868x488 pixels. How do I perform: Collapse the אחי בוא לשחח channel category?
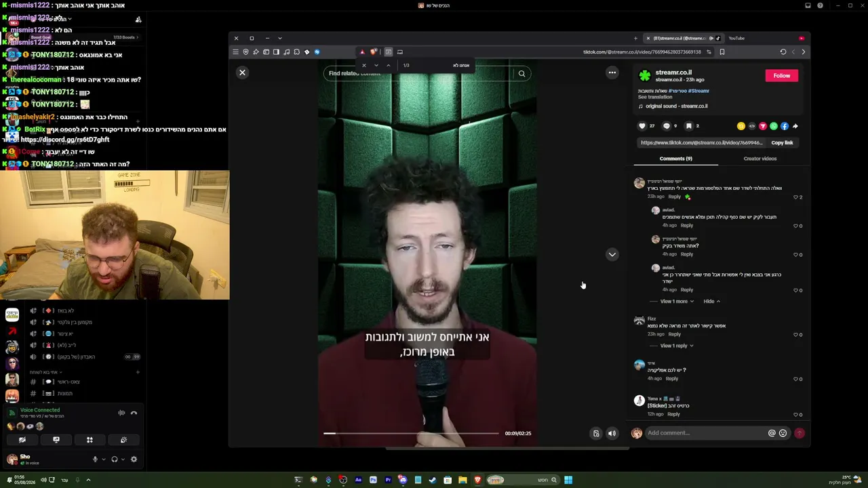[45, 372]
